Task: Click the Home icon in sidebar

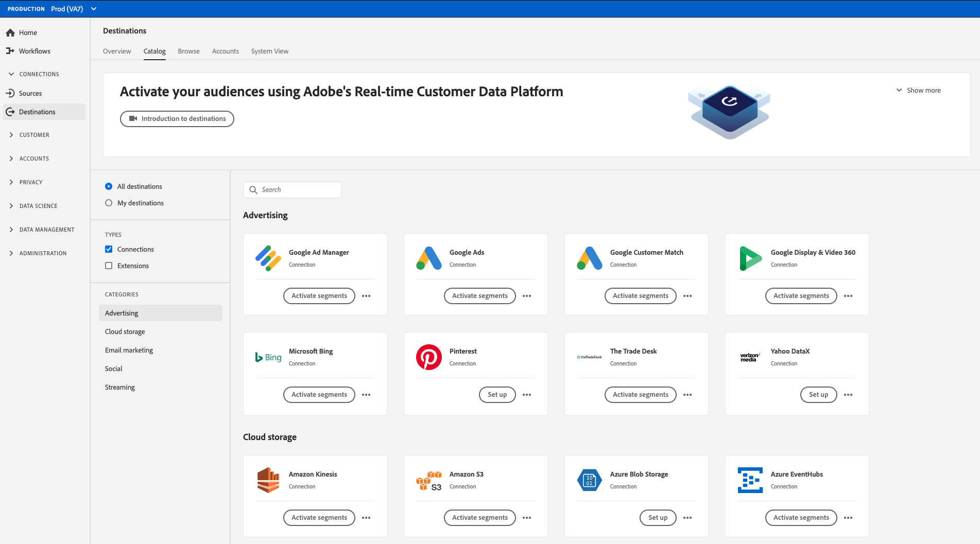Action: click(10, 32)
